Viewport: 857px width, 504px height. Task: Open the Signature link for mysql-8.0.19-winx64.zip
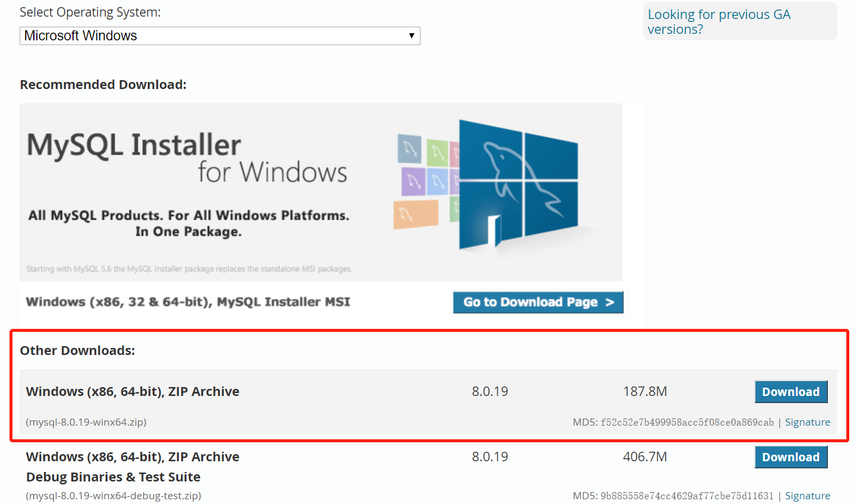coord(807,421)
